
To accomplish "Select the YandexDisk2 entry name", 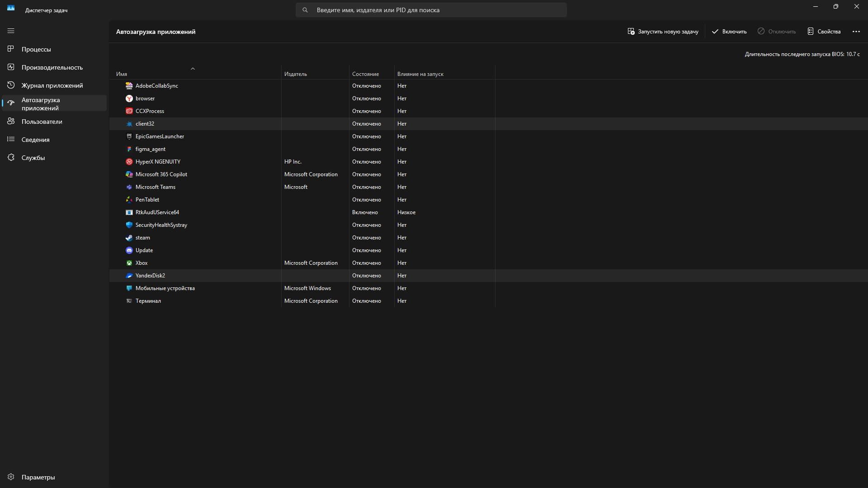I will click(x=150, y=276).
